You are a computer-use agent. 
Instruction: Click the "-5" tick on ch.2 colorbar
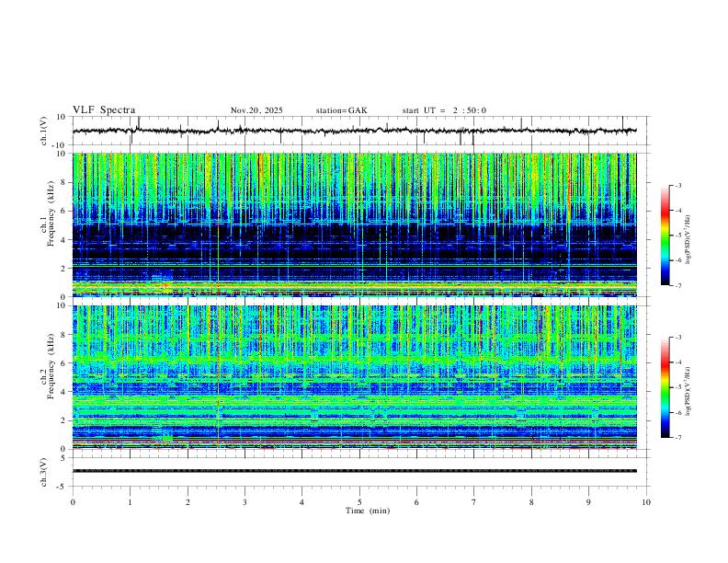[678, 387]
